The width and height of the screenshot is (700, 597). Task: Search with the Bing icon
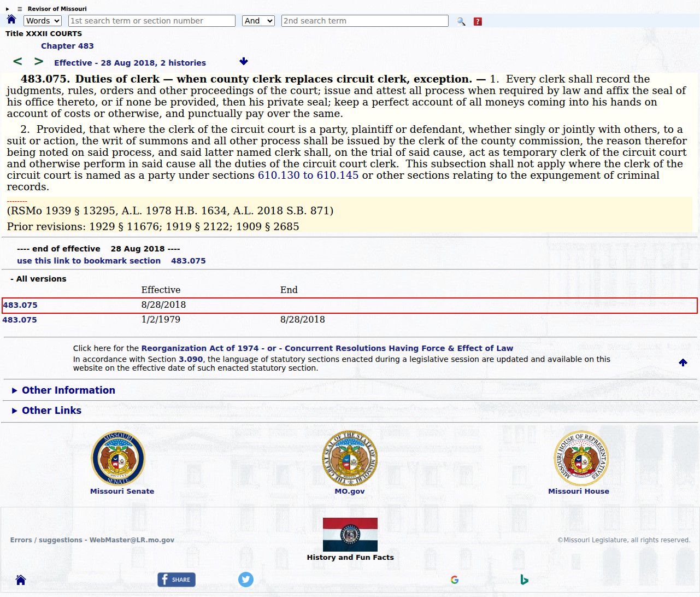tap(524, 580)
